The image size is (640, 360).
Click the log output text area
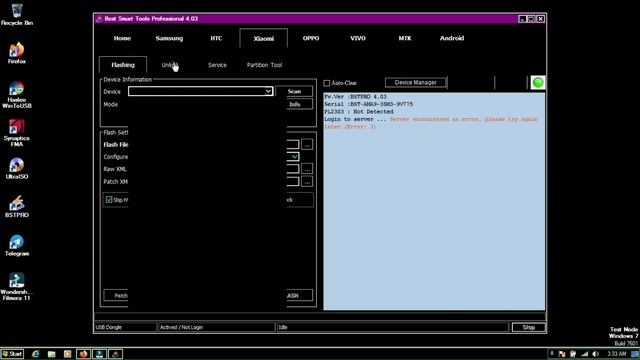(434, 201)
